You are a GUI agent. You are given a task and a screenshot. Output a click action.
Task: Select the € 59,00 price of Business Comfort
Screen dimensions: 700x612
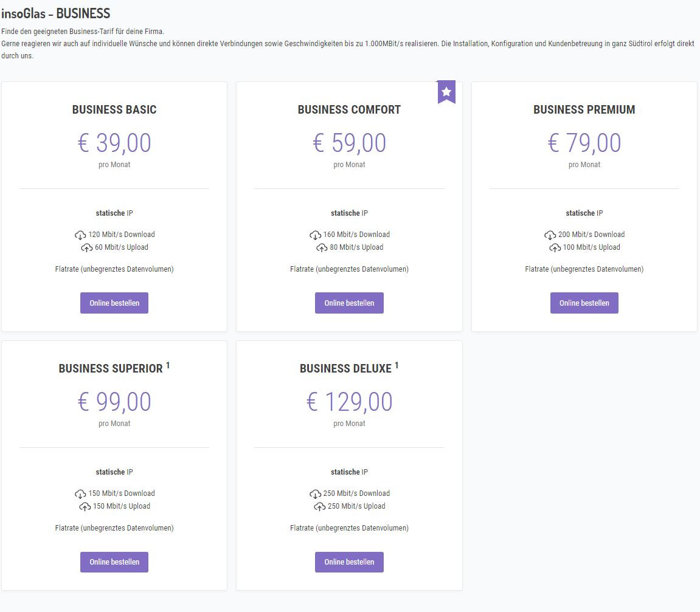349,143
